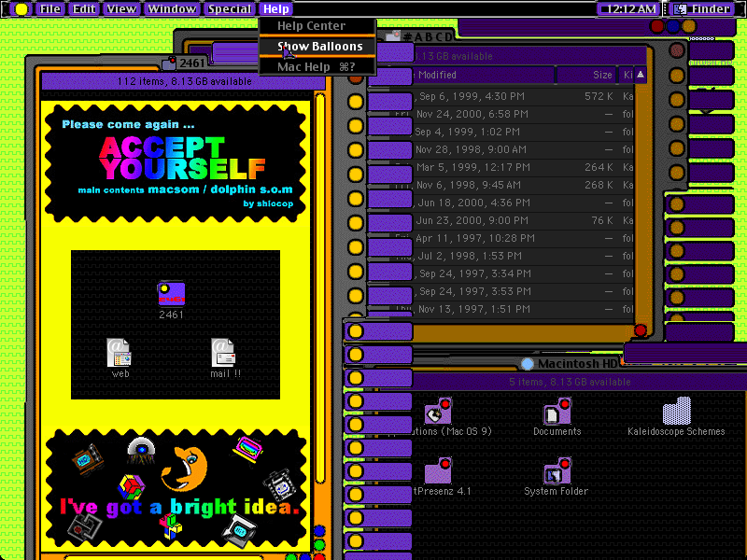Click the 2461 window title

(192, 63)
